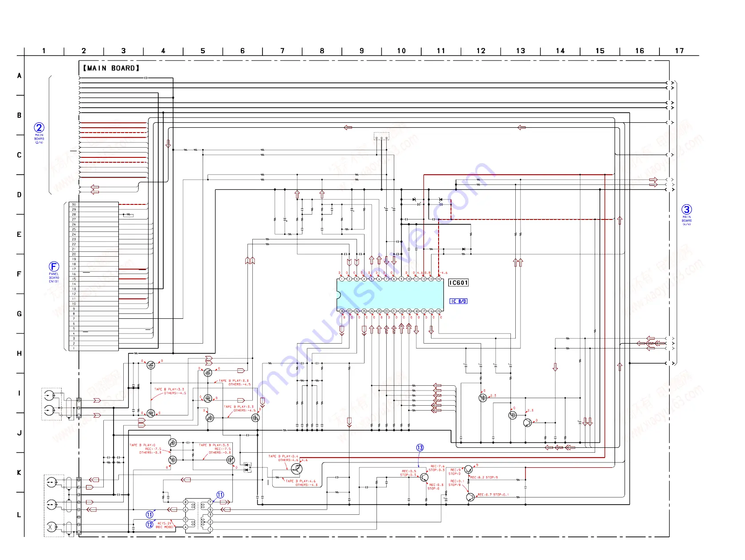Select the circled 13 waveform marker
The height and width of the screenshot is (560, 745).
420,447
